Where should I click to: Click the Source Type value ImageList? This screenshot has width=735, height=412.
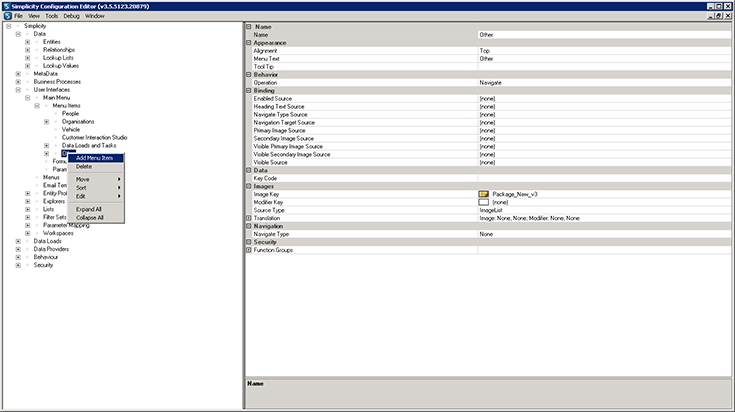tap(604, 210)
